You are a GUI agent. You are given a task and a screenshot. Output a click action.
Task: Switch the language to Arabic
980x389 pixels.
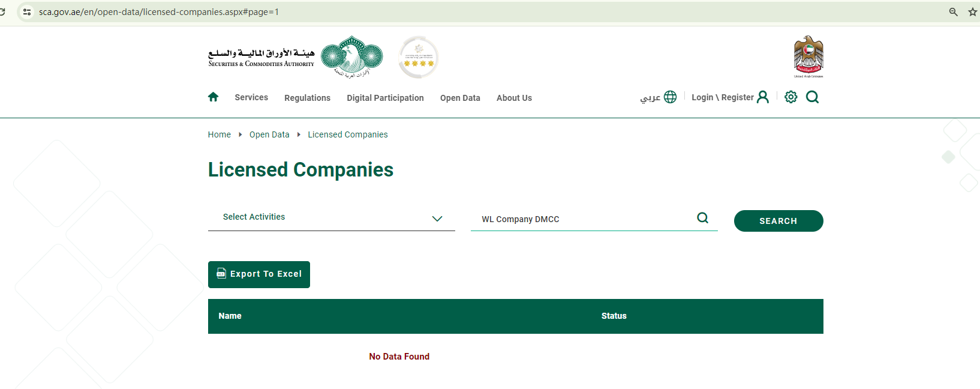(650, 97)
